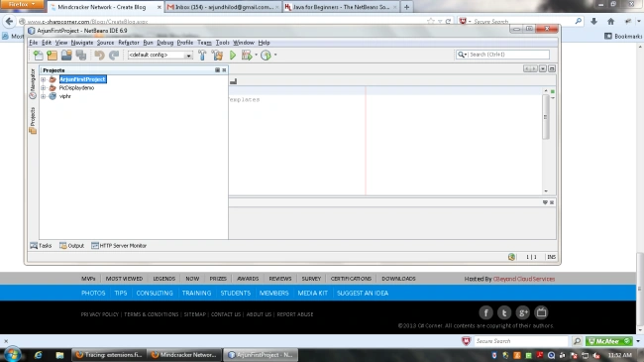Open the Team menu

coord(204,43)
